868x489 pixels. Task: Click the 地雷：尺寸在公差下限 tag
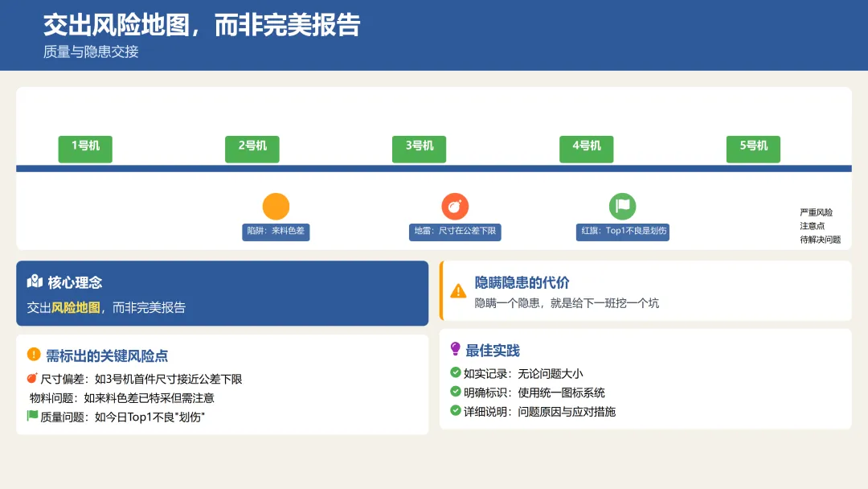[455, 232]
